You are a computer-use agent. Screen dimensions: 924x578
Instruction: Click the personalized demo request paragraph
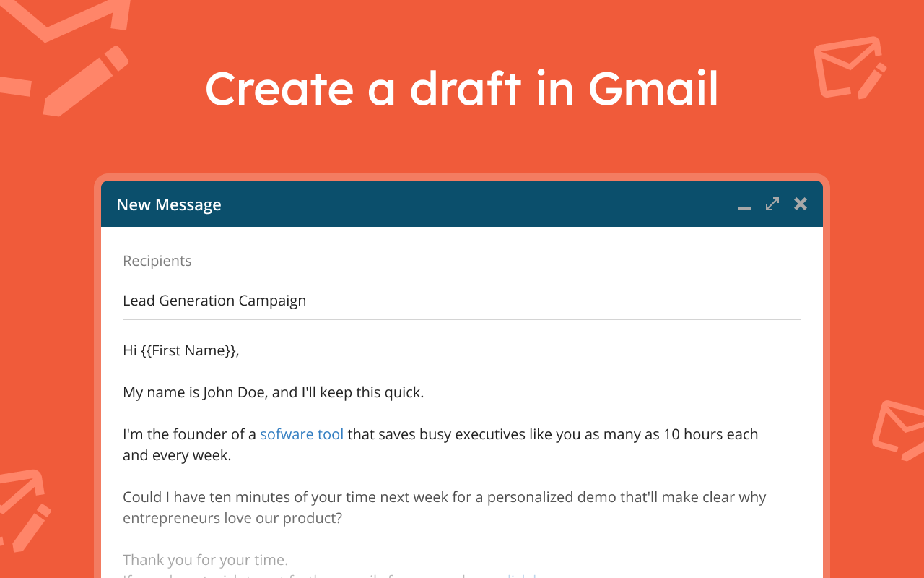tap(445, 507)
